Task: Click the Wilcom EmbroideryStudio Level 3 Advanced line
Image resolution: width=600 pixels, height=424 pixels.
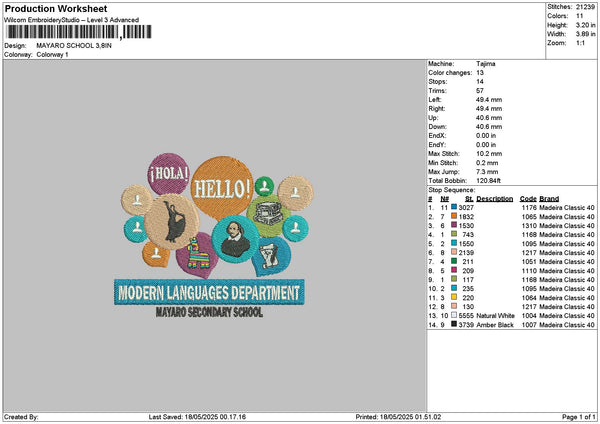Action: coord(72,20)
